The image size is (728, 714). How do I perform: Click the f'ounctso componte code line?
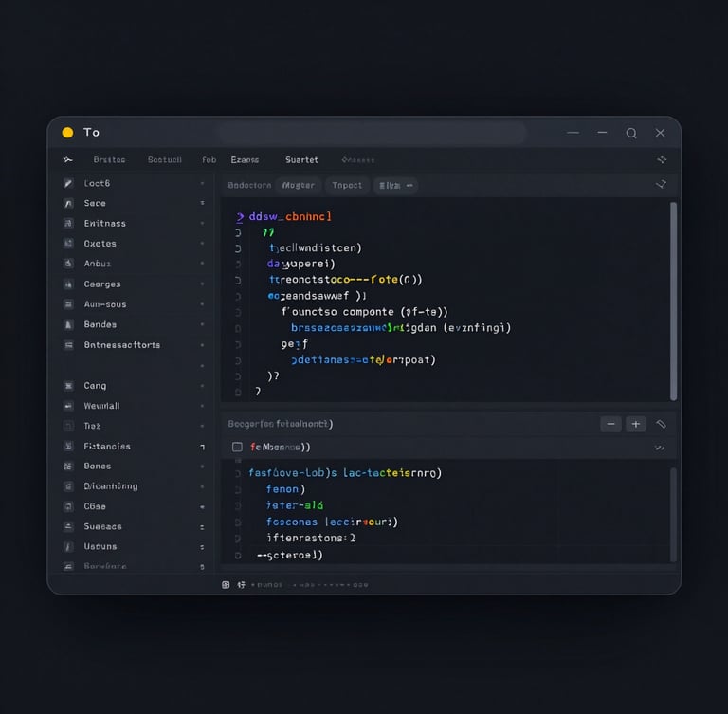364,312
